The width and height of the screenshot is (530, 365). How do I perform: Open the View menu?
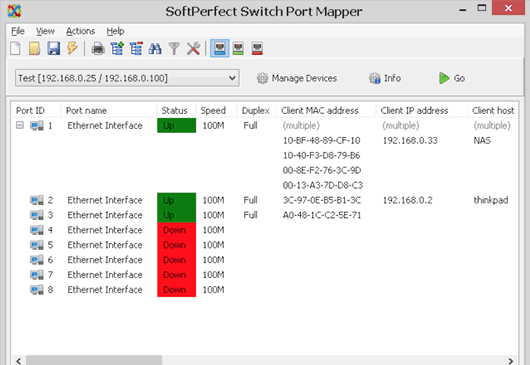click(x=45, y=31)
